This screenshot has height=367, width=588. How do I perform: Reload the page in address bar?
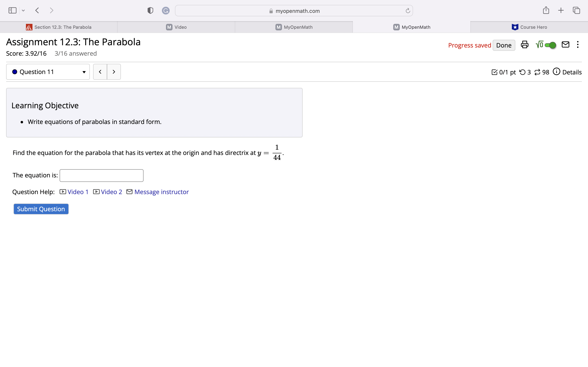pos(408,11)
